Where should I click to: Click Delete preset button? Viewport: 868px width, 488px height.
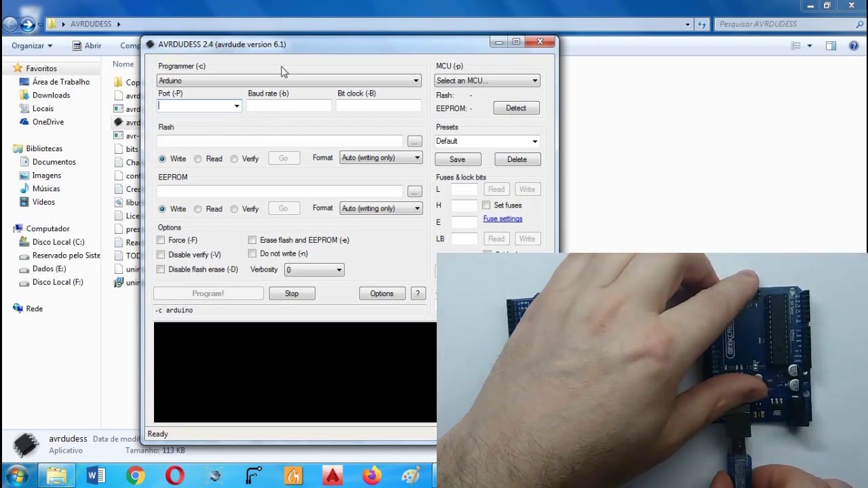517,159
